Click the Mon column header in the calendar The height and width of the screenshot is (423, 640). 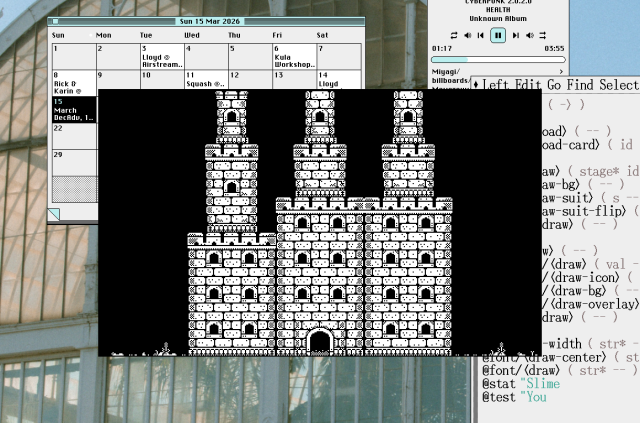pyautogui.click(x=103, y=35)
